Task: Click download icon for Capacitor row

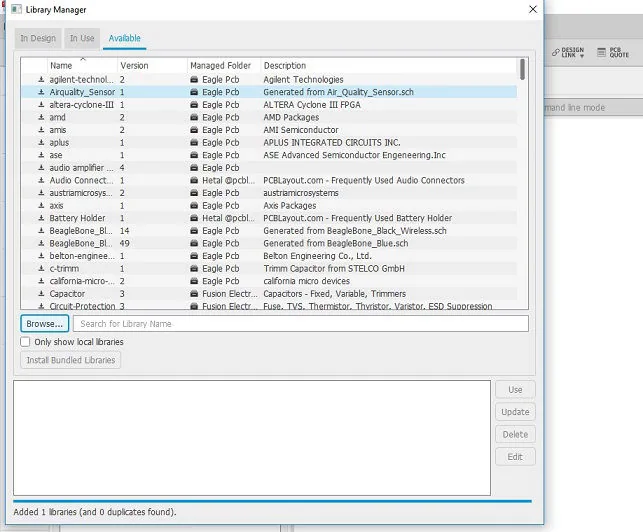Action: (41, 294)
